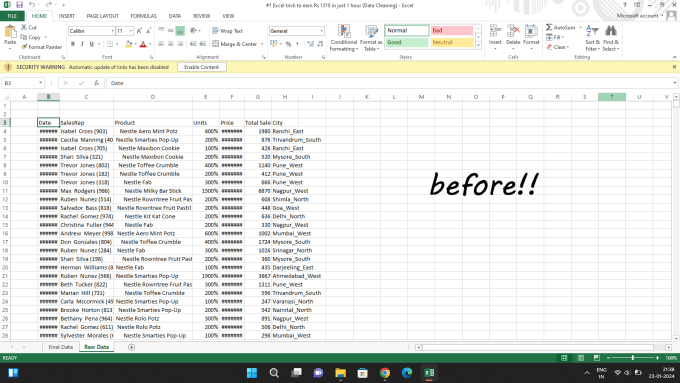Click Merge & Center
Screen dimensions: 680x383
coord(234,44)
